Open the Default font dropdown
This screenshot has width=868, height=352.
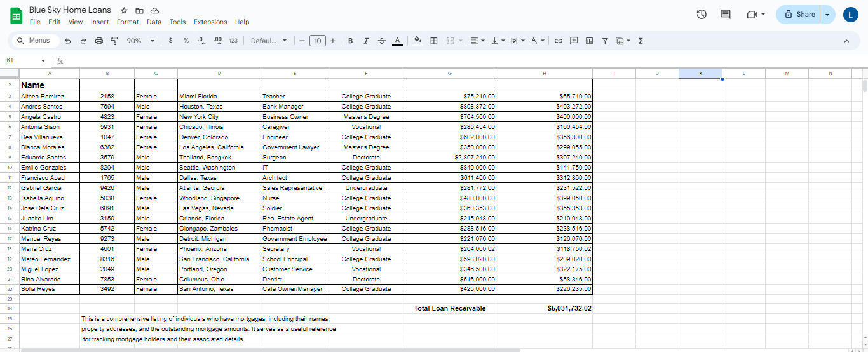pos(269,41)
